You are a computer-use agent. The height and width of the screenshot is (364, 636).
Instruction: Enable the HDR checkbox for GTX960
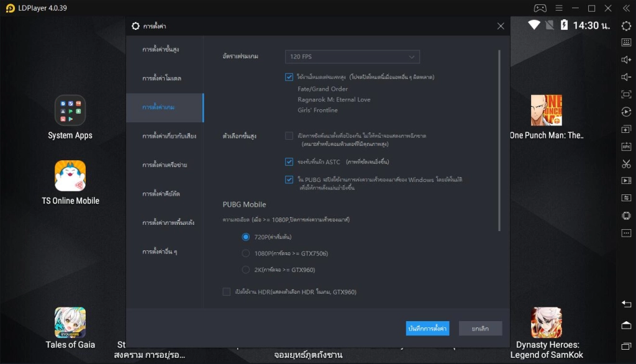[x=226, y=292]
